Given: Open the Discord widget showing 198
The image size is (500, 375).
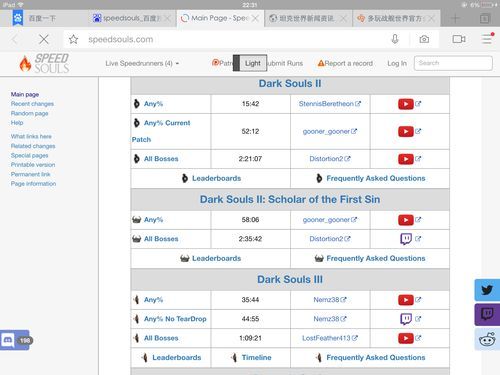Looking at the screenshot, I should tap(15, 340).
